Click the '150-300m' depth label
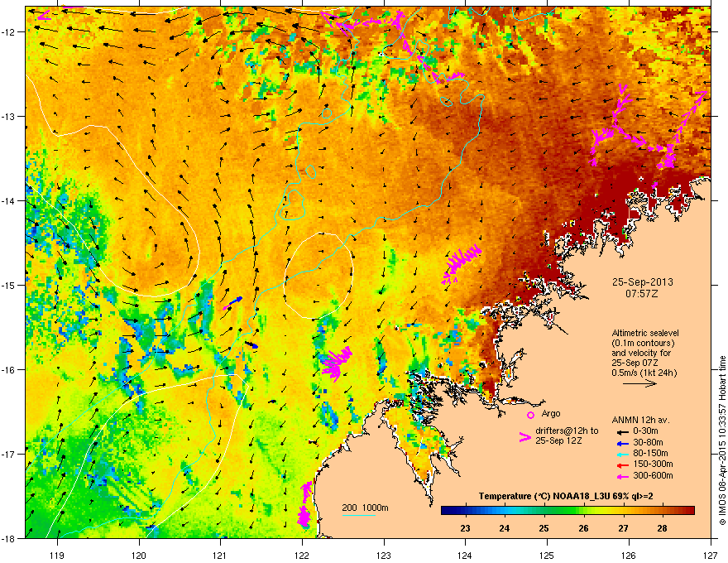 653,464
